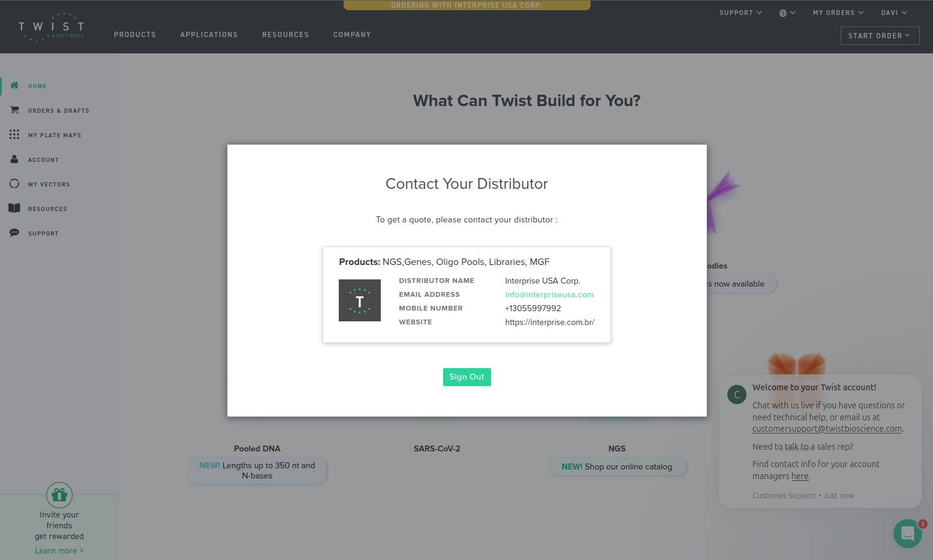Click Learn more under invite friends

[x=59, y=551]
